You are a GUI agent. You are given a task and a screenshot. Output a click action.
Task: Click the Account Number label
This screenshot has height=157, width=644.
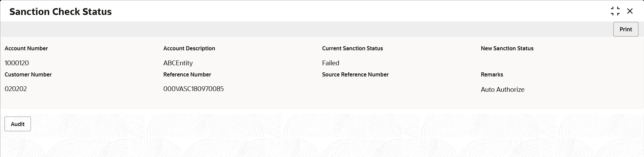[26, 48]
